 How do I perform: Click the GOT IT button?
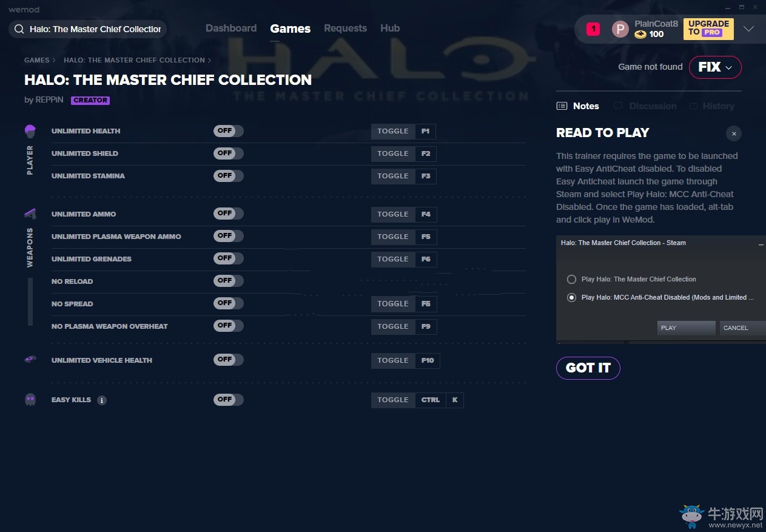click(588, 368)
